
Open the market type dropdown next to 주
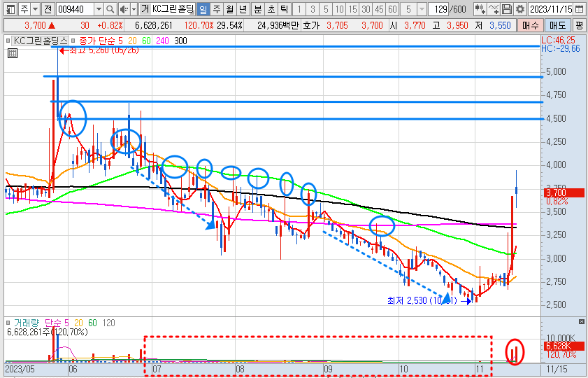pyautogui.click(x=35, y=9)
